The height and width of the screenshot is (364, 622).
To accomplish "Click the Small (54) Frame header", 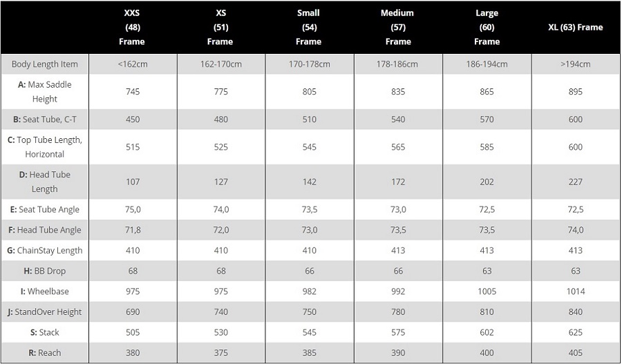I will pos(309,28).
